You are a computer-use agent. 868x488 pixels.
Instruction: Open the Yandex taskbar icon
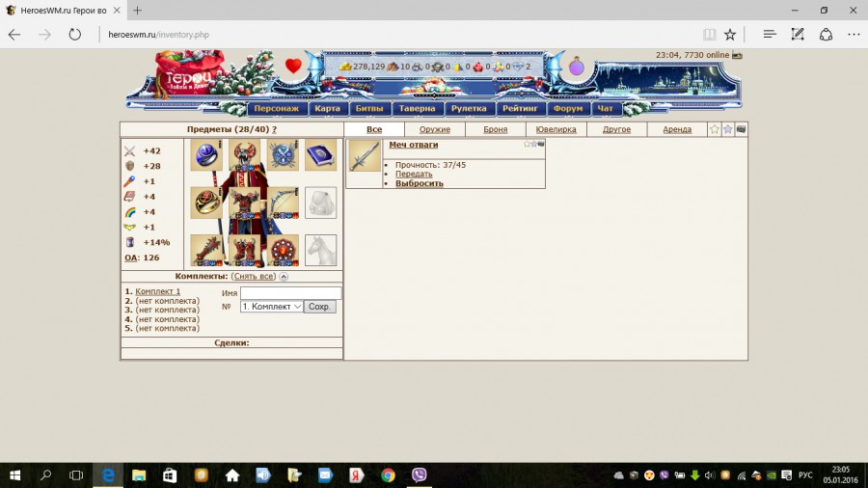click(357, 475)
